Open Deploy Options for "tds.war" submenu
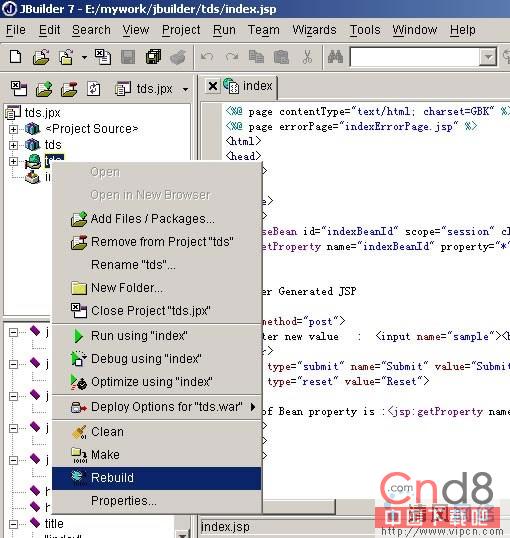This screenshot has height=538, width=510. point(157,407)
